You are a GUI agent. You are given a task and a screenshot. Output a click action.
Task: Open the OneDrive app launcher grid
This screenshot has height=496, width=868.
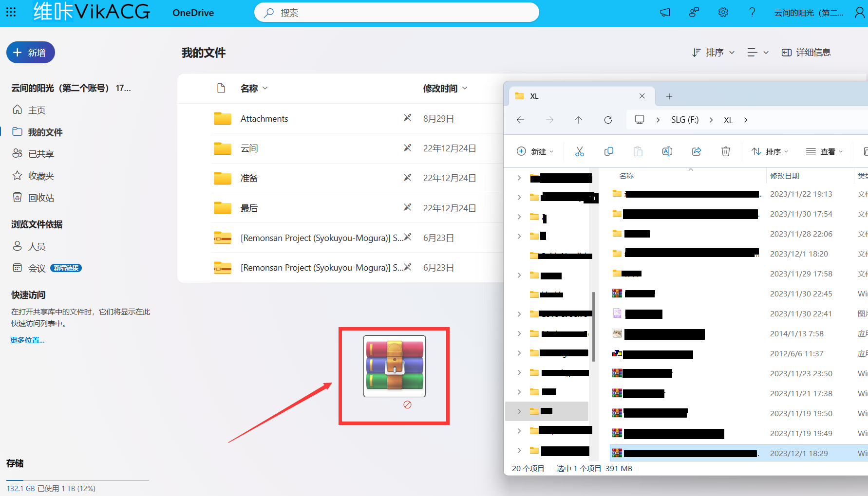11,12
